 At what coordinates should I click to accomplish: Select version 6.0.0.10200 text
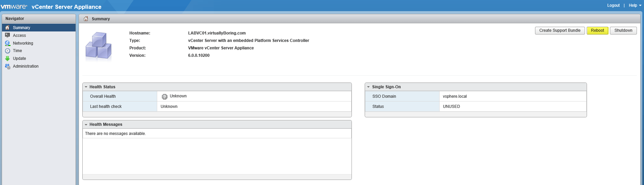[199, 55]
